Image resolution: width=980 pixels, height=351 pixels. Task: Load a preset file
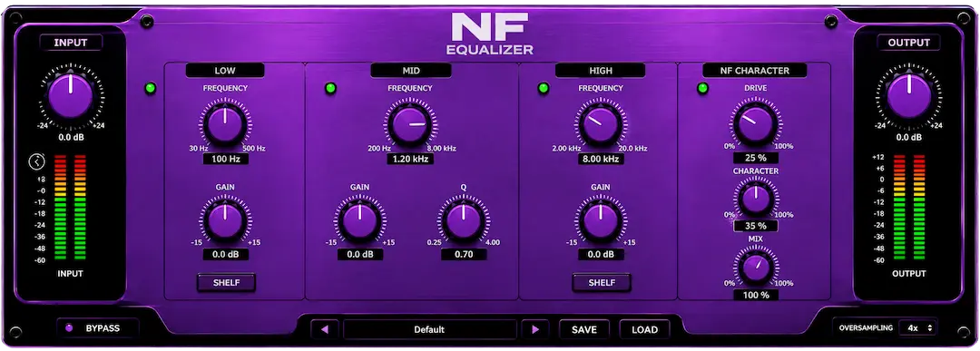[x=644, y=329]
